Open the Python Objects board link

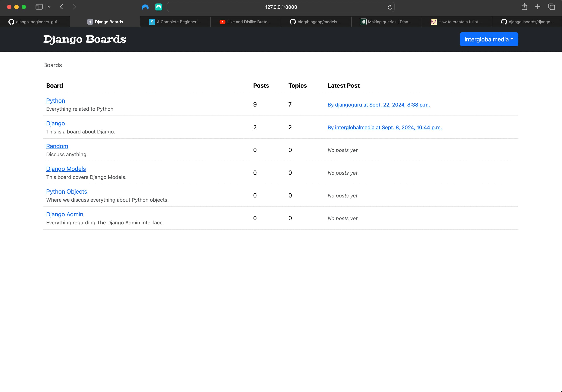(67, 192)
